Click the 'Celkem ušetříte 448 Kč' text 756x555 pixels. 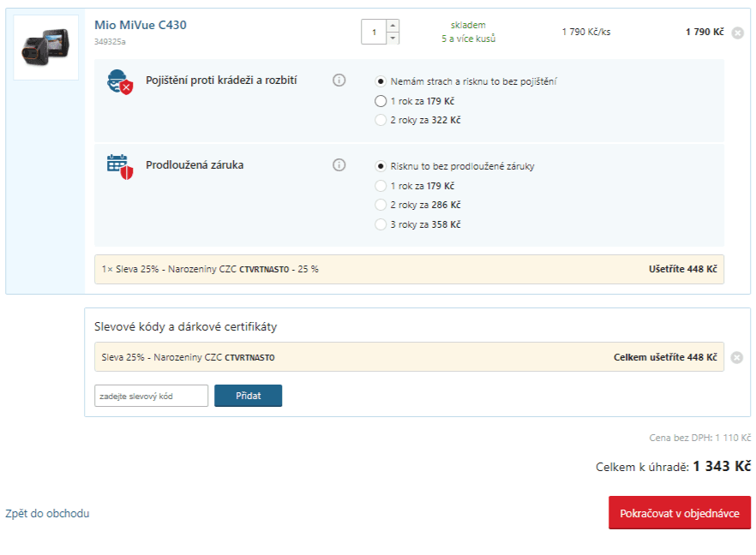[x=665, y=357]
